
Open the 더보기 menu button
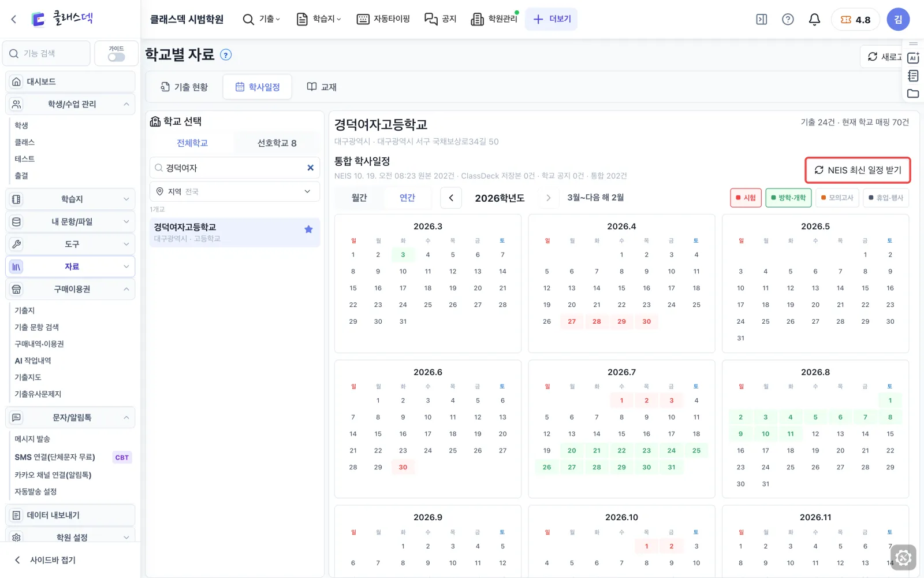point(552,19)
